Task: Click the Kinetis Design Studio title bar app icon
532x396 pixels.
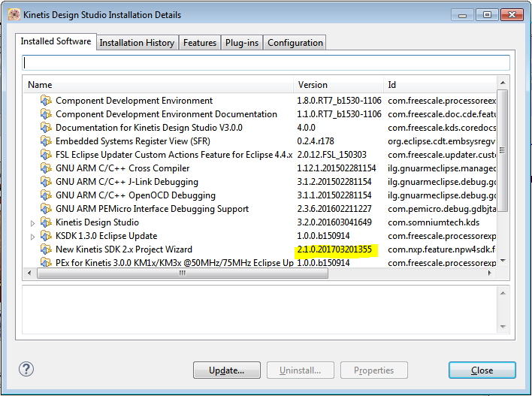Action: (x=14, y=14)
